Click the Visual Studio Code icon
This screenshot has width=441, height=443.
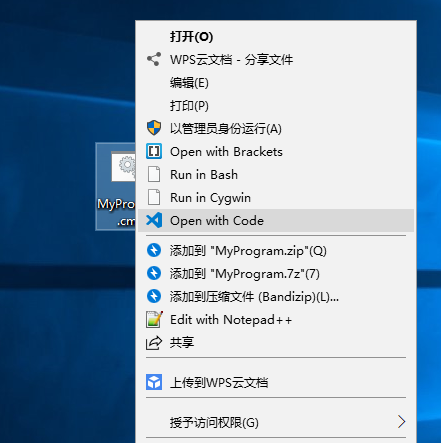(x=154, y=220)
